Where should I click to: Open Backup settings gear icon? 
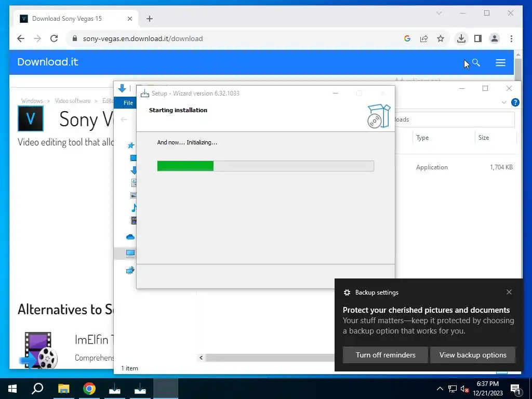point(347,292)
